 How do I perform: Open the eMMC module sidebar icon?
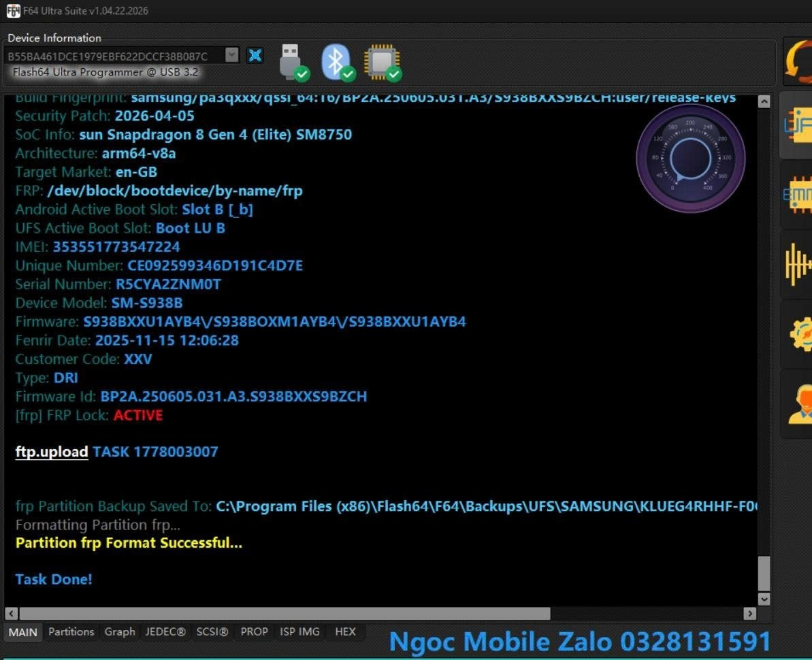798,195
